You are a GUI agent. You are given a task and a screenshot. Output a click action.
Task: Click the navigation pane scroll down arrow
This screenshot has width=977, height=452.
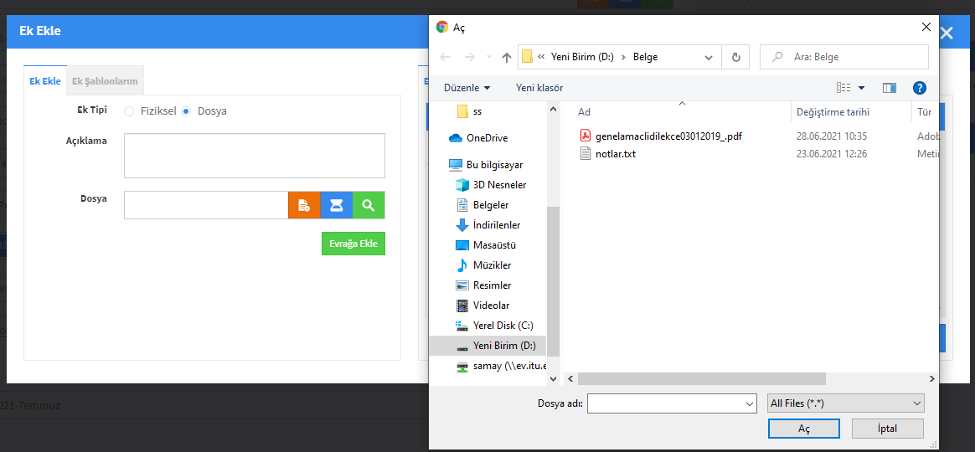pyautogui.click(x=553, y=379)
